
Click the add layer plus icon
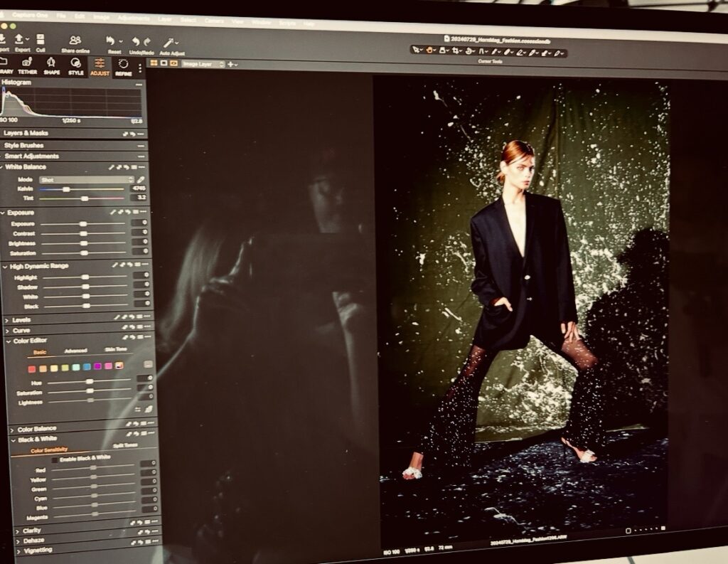232,65
